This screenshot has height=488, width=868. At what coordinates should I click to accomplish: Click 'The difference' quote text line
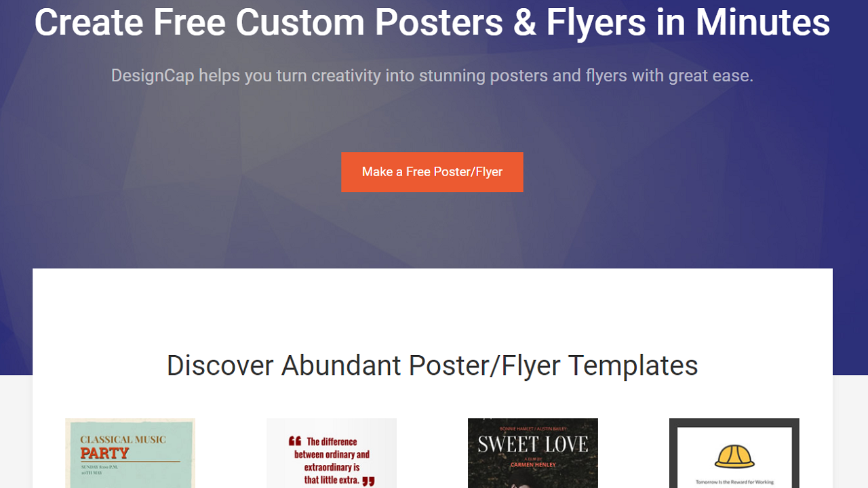pyautogui.click(x=332, y=441)
